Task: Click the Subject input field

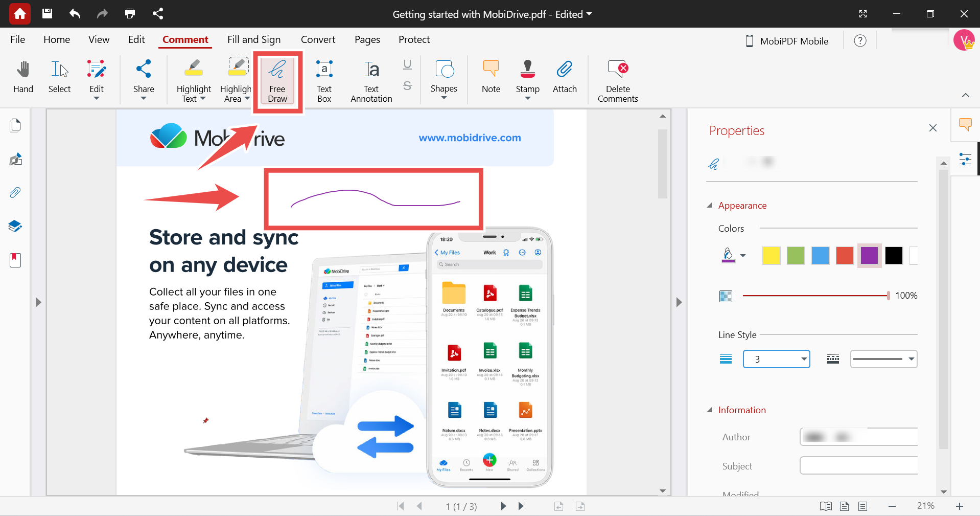Action: click(x=858, y=466)
